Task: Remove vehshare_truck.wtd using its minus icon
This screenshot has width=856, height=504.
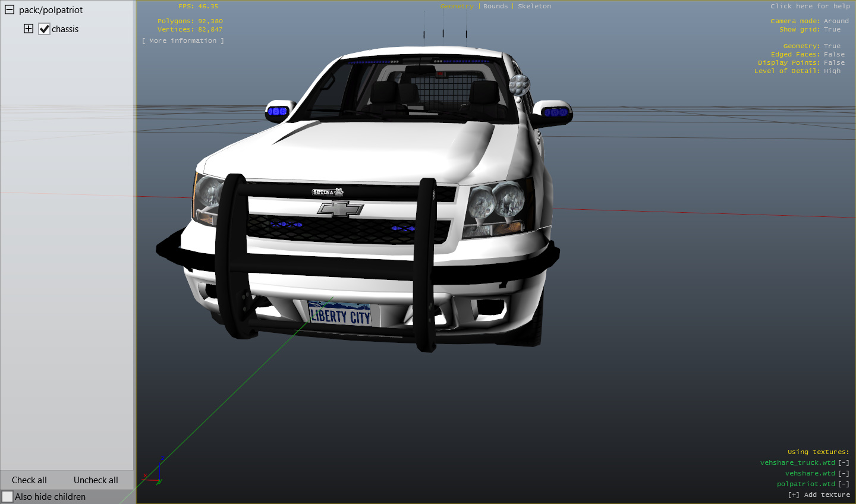Action: click(x=844, y=462)
